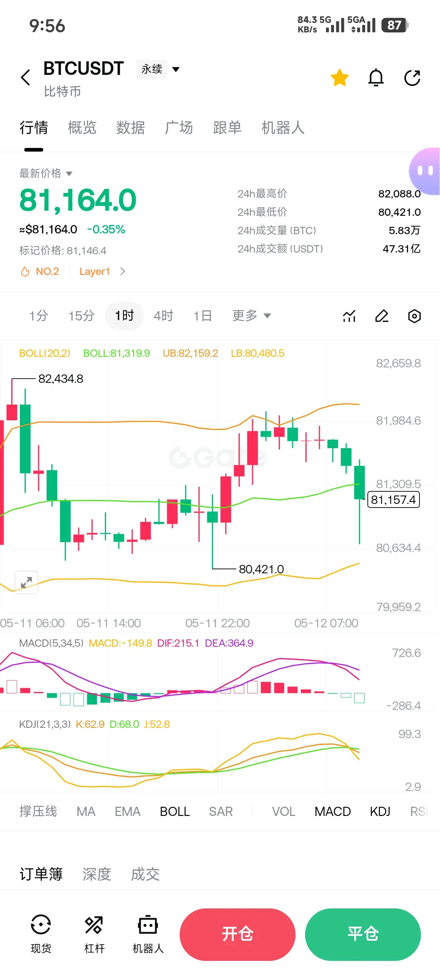Open the 订单簿 order book tab
440x980 pixels.
tap(41, 874)
